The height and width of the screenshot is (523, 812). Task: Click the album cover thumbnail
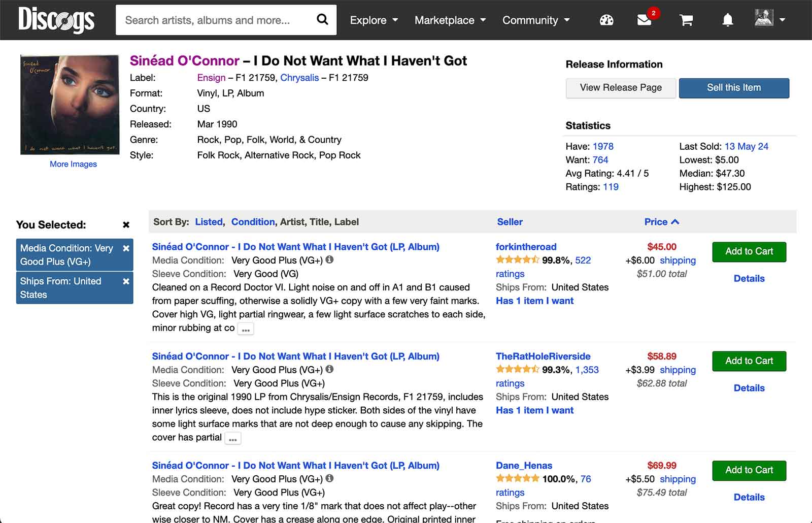click(x=70, y=105)
